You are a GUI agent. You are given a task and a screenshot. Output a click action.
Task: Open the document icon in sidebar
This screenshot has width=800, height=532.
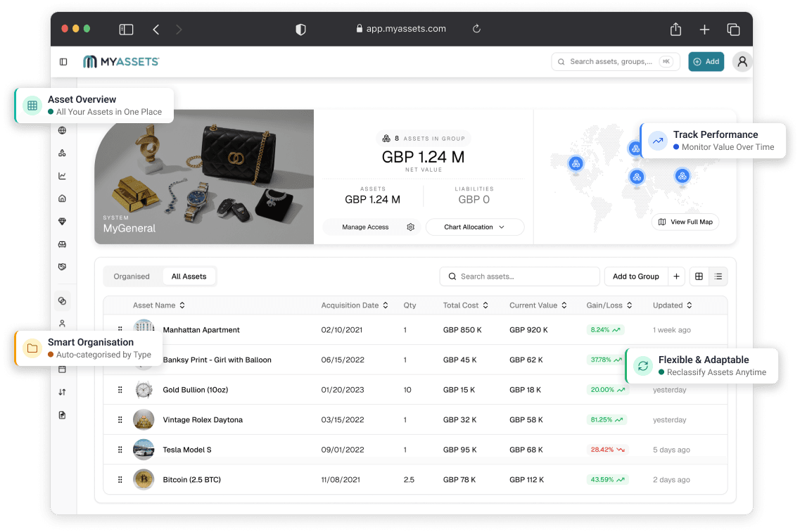(62, 415)
